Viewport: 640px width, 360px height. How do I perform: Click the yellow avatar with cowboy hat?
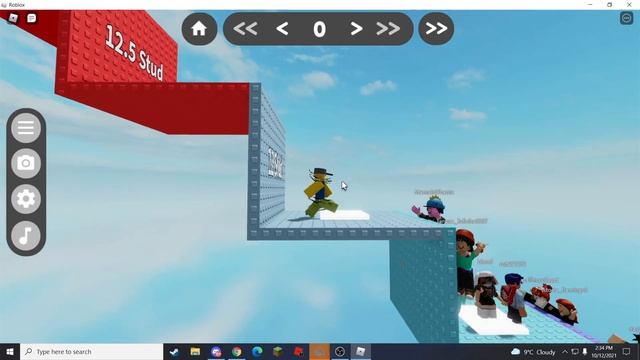coord(320,192)
